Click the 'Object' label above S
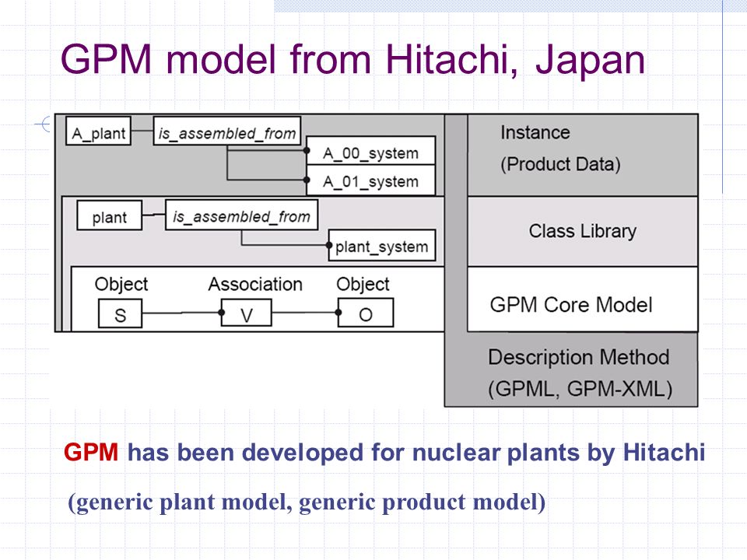This screenshot has width=747, height=560. coord(121,285)
